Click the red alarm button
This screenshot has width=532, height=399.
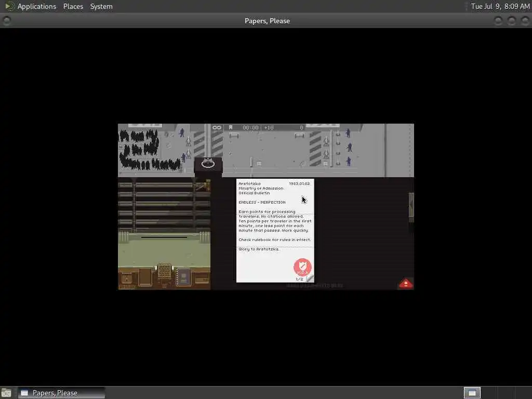click(x=406, y=283)
